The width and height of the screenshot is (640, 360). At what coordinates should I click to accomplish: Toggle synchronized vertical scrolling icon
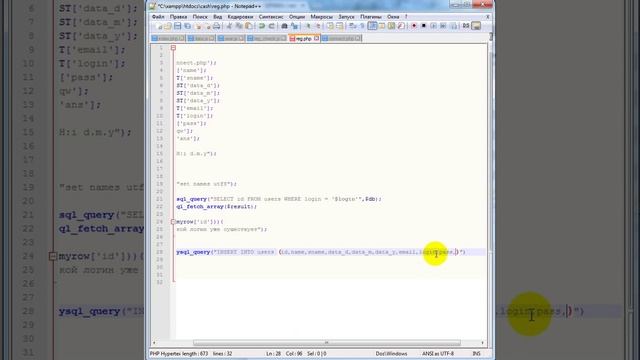pyautogui.click(x=330, y=26)
